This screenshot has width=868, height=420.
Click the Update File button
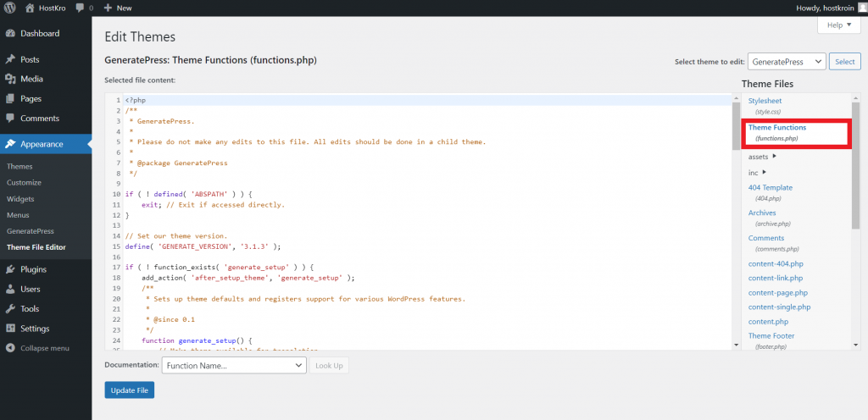point(130,390)
